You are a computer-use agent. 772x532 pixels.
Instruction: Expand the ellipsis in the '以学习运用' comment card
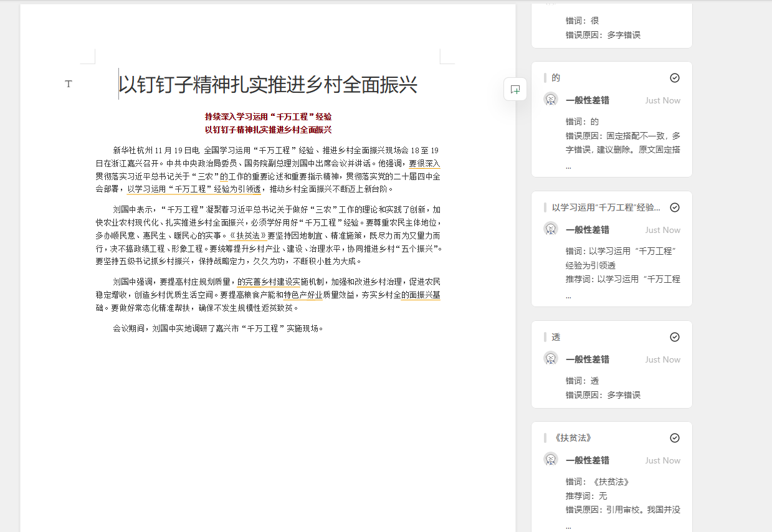click(x=568, y=296)
